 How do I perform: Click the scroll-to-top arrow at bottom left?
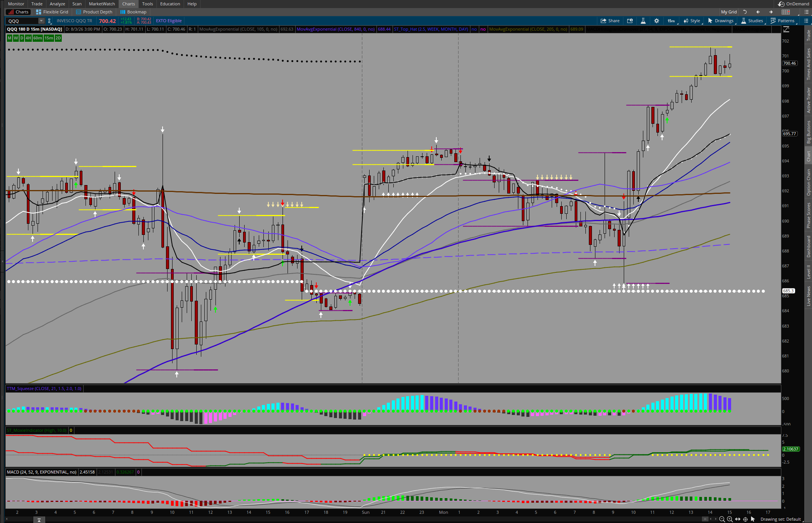tap(39, 520)
